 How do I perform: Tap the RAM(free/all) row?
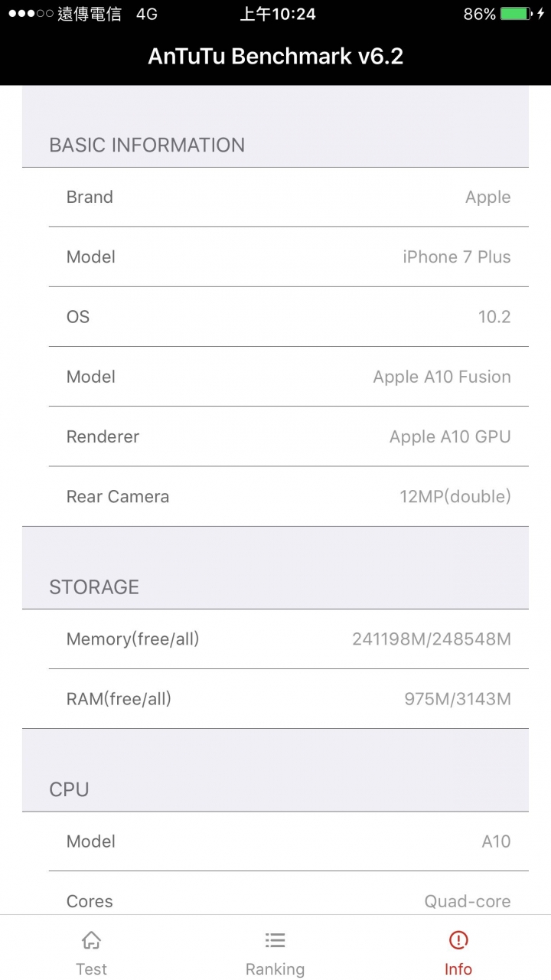pyautogui.click(x=289, y=698)
